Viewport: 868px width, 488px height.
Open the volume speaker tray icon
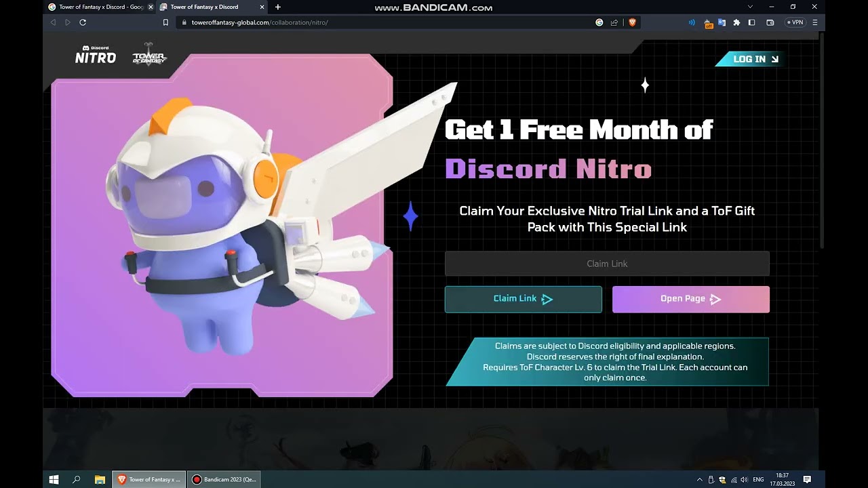point(745,479)
